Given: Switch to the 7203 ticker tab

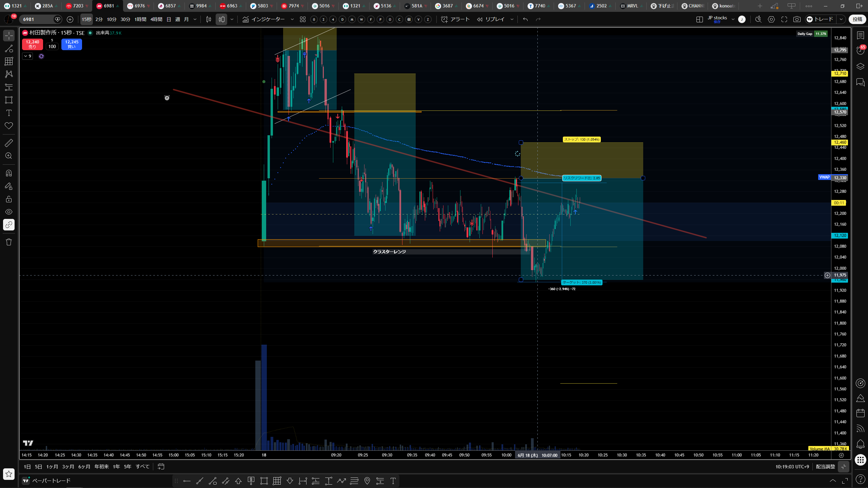Looking at the screenshot, I should click(77, 6).
